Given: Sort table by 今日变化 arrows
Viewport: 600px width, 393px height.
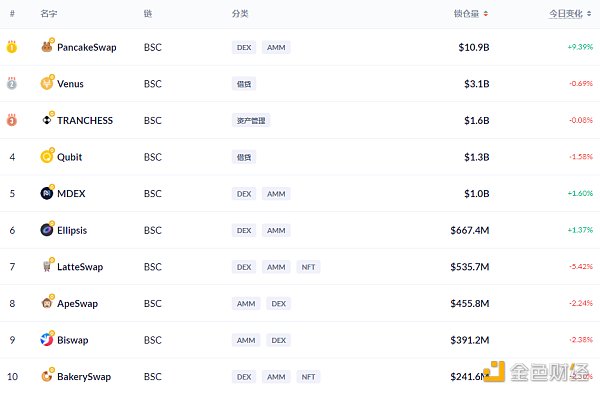Looking at the screenshot, I should [x=589, y=14].
